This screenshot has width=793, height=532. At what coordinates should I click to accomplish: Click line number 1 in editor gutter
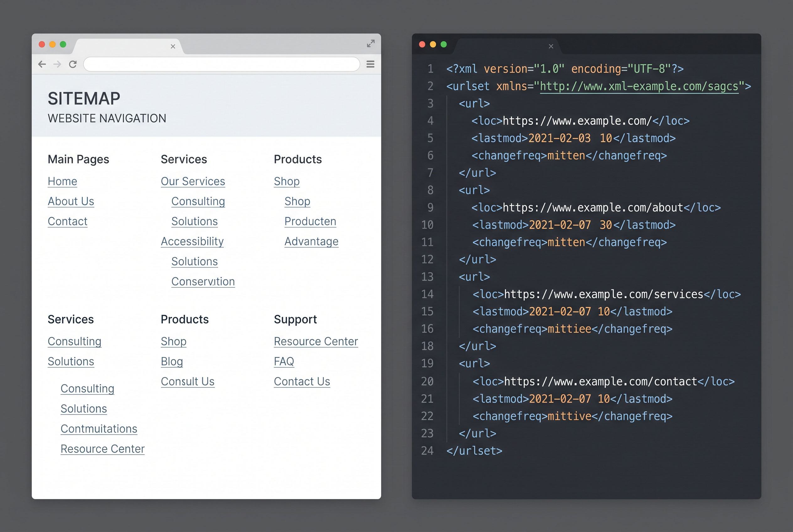[x=430, y=69]
